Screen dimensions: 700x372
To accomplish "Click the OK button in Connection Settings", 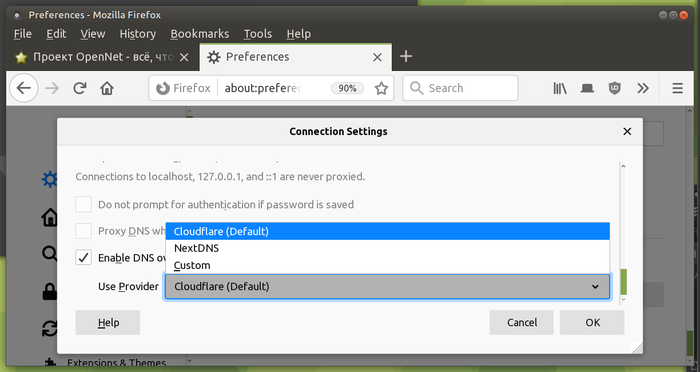I will click(592, 322).
